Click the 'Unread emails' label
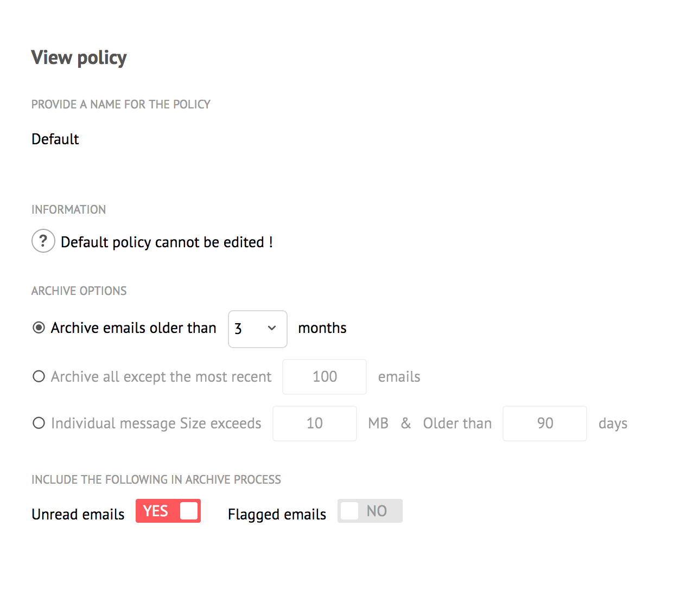The image size is (674, 616). pyautogui.click(x=78, y=514)
